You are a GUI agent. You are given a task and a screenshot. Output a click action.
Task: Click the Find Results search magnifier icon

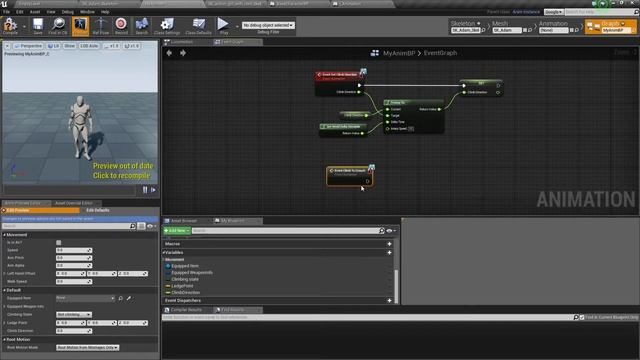[x=576, y=317]
